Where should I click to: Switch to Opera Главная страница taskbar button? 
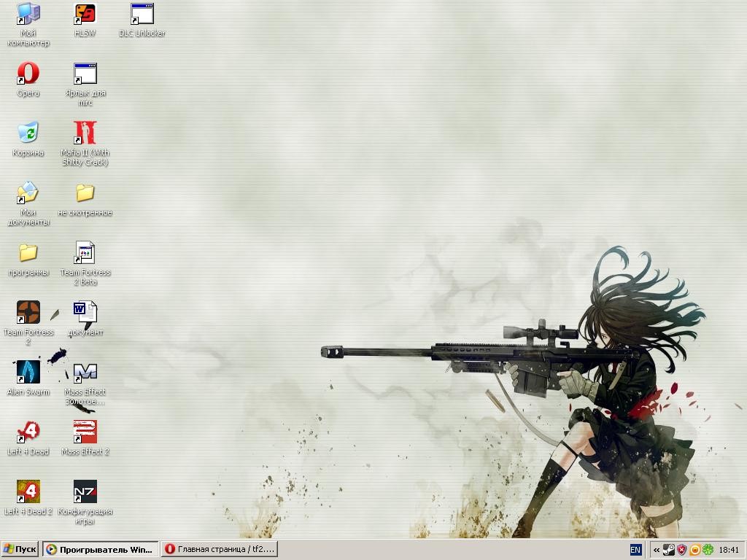coord(219,550)
